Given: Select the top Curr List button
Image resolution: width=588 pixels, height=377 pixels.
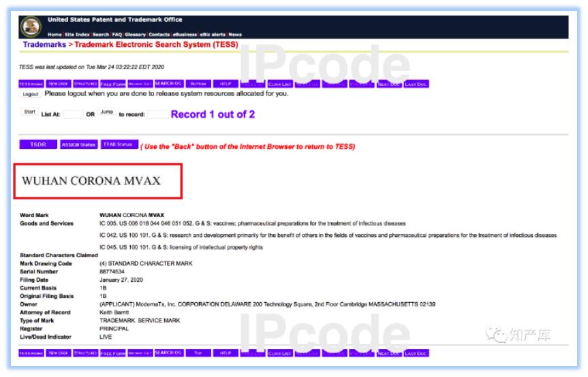Looking at the screenshot, I should 279,84.
